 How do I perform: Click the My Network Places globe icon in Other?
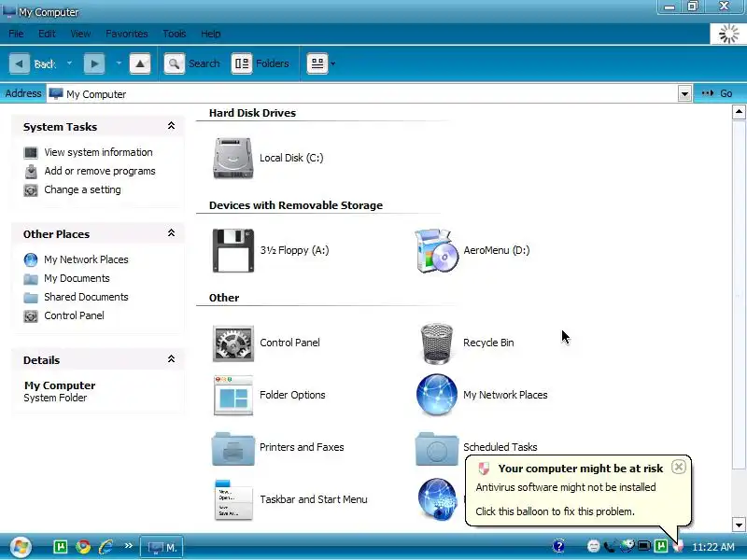pos(436,395)
